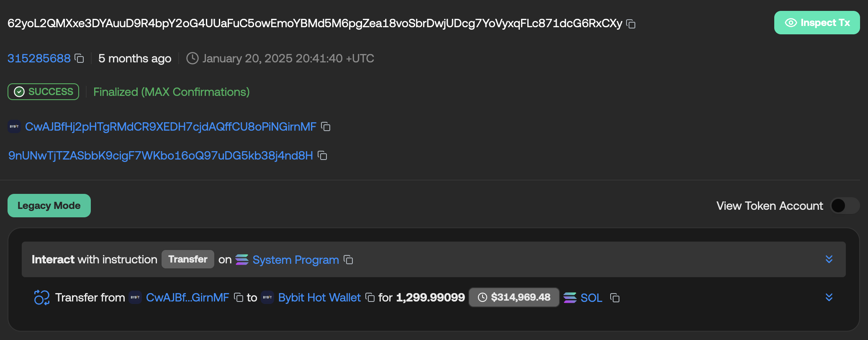The width and height of the screenshot is (868, 340).
Task: Copy the Bybit Hot Wallet address
Action: (370, 298)
